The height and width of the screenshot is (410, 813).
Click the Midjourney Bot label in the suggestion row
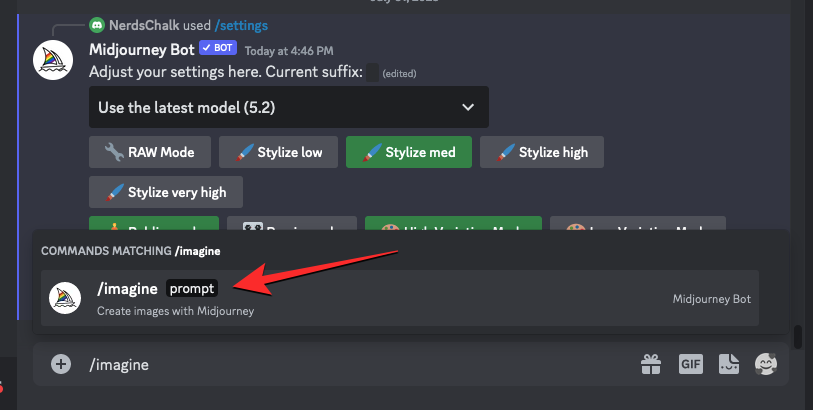[x=711, y=299]
